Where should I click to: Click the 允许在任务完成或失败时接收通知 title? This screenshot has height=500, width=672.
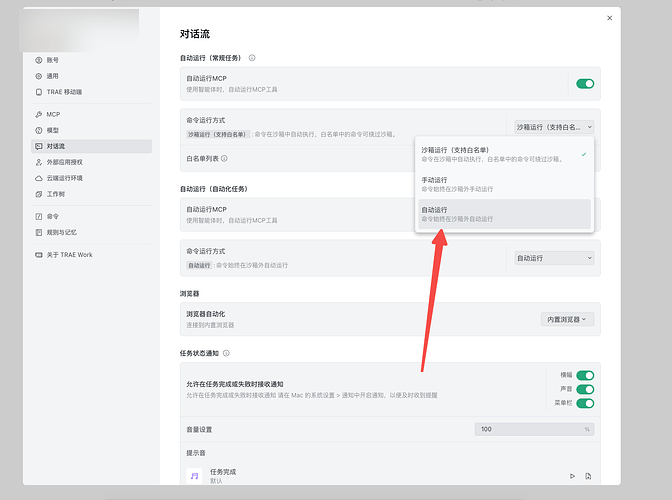tap(234, 384)
